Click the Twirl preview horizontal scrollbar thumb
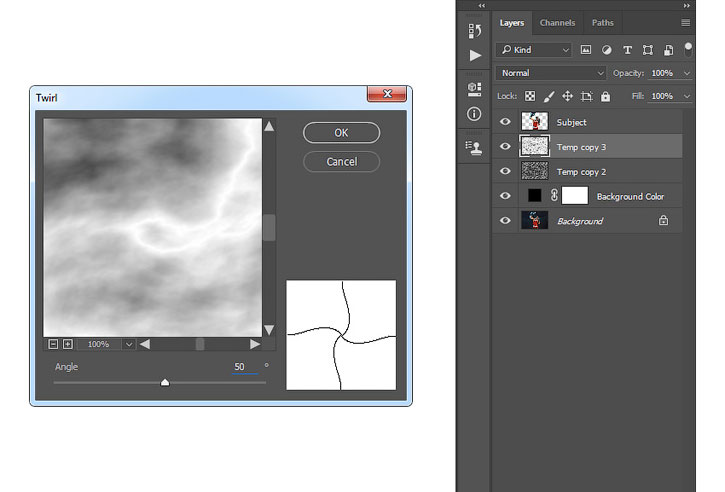The image size is (725, 492). pyautogui.click(x=200, y=344)
